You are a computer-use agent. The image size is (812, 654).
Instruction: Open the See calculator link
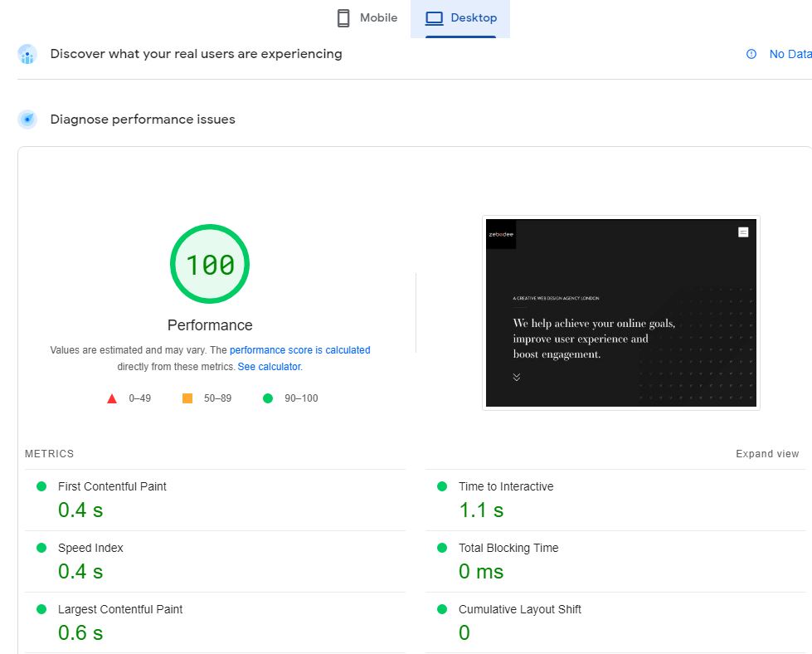(x=270, y=366)
